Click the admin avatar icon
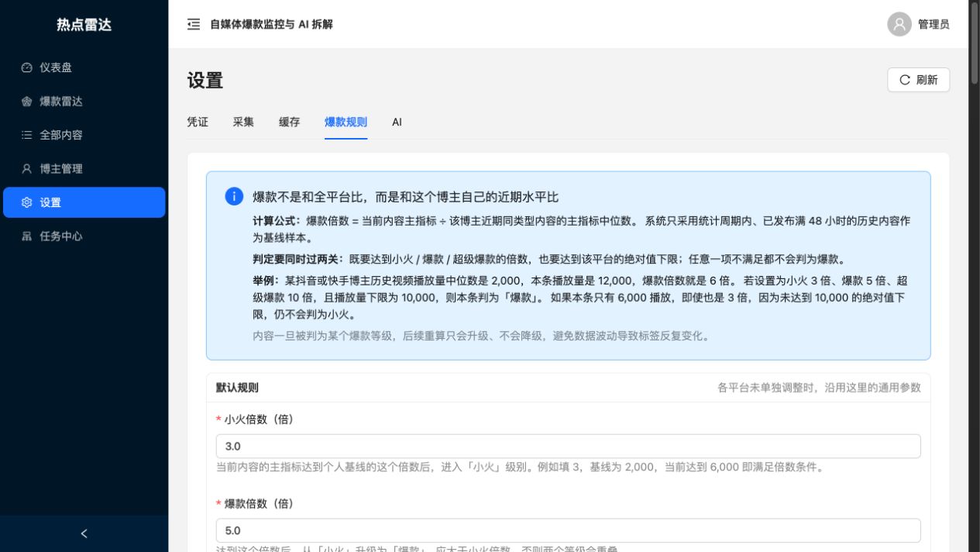980x552 pixels. tap(899, 24)
